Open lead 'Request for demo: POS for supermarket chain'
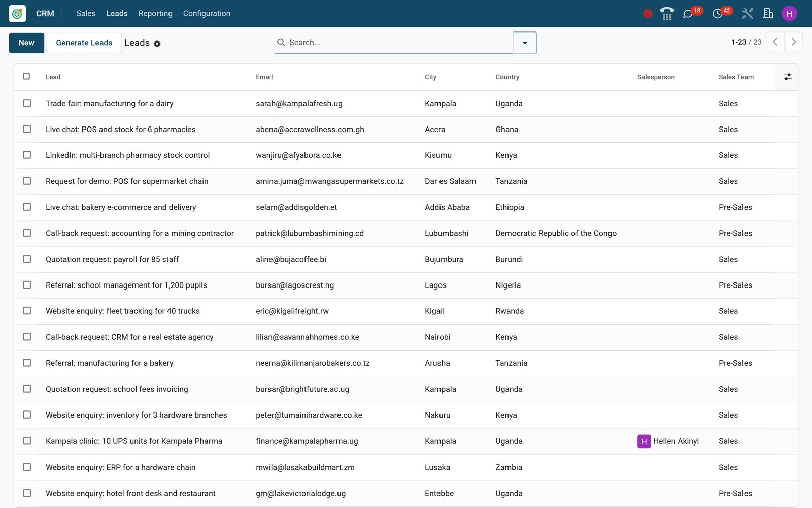Screen dimensions: 812x508 tap(127, 181)
